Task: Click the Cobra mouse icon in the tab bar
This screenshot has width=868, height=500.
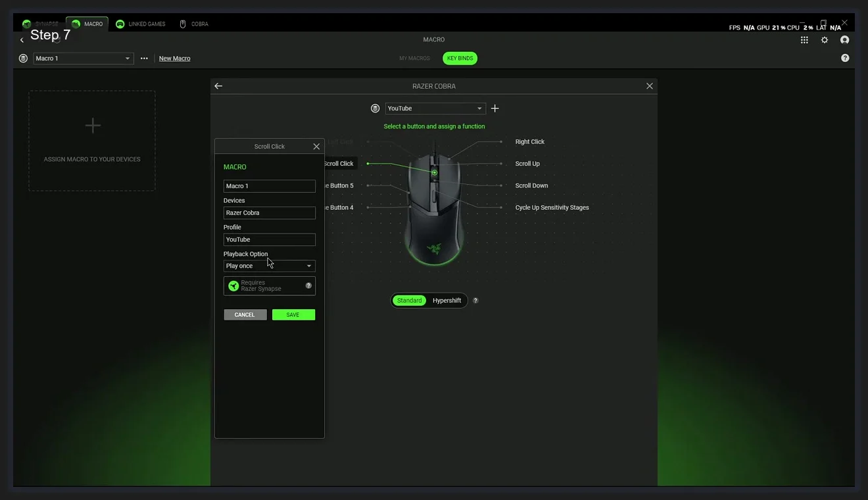Action: [x=183, y=24]
